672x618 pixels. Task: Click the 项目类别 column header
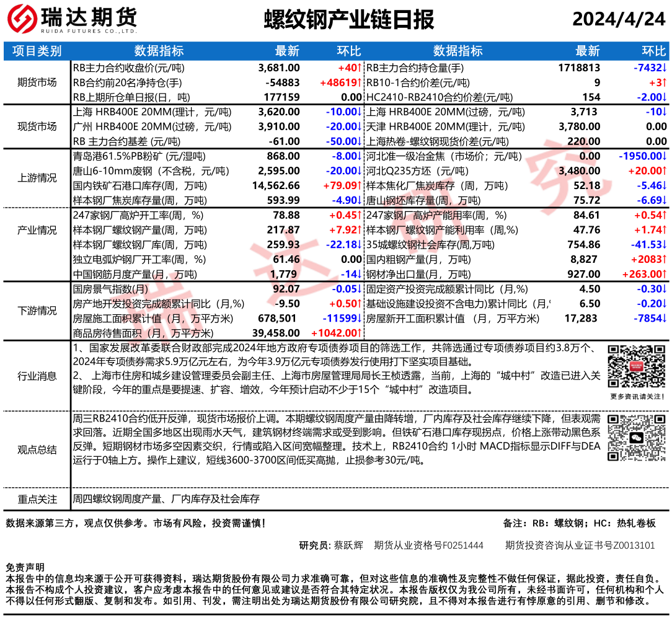click(x=37, y=51)
